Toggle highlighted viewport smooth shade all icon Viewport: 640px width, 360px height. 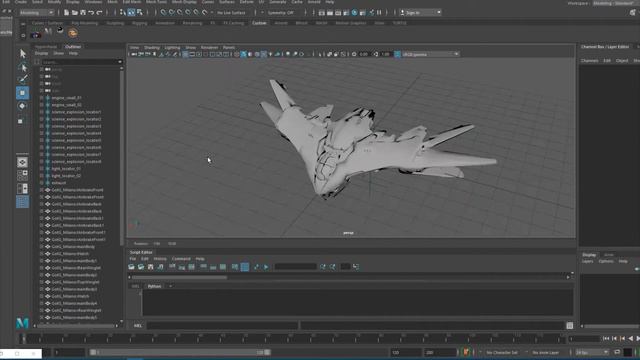[x=243, y=54]
